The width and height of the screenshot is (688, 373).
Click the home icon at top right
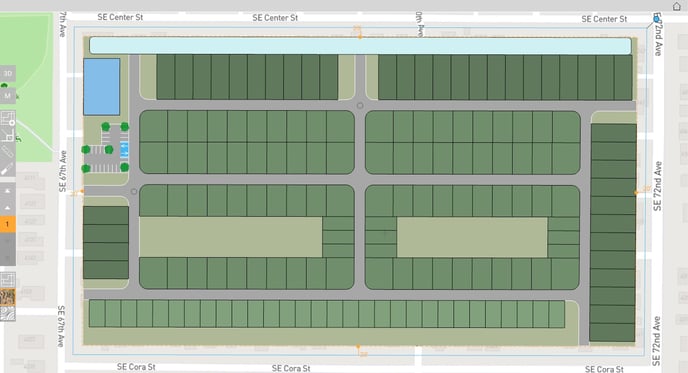pyautogui.click(x=676, y=6)
